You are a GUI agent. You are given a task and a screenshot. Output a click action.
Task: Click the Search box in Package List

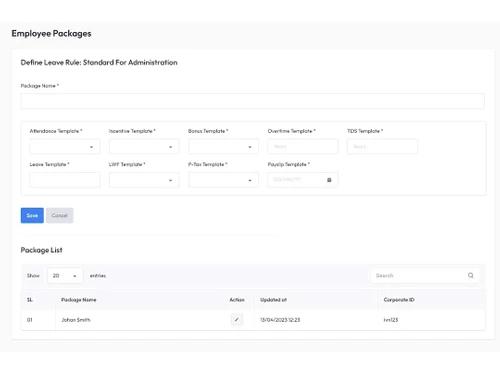[x=425, y=276]
